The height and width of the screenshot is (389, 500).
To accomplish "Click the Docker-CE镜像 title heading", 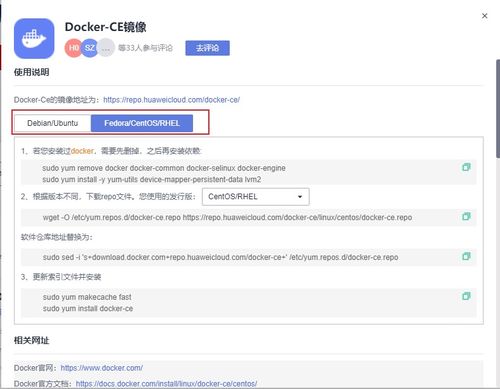I will point(105,27).
